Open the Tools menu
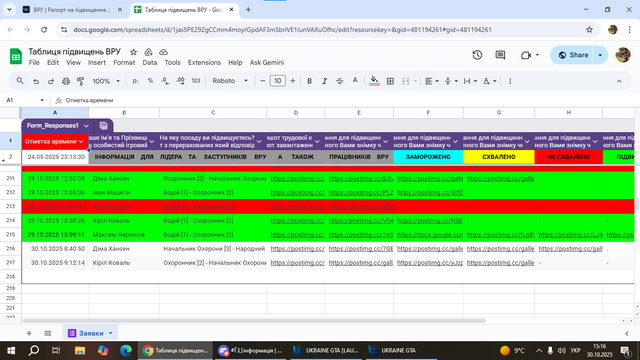This screenshot has height=360, width=640. (172, 62)
